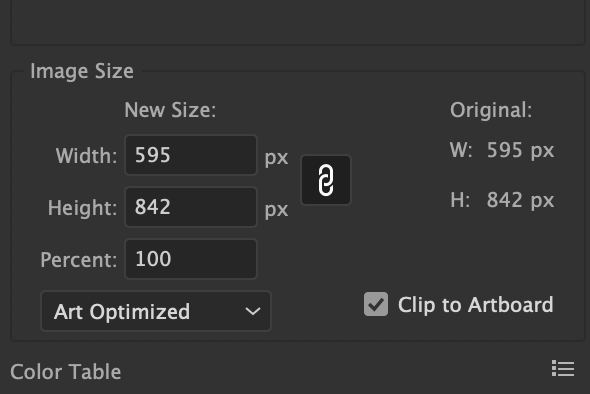Open the Color Table panel menu icon
590x394 pixels.
[x=563, y=368]
